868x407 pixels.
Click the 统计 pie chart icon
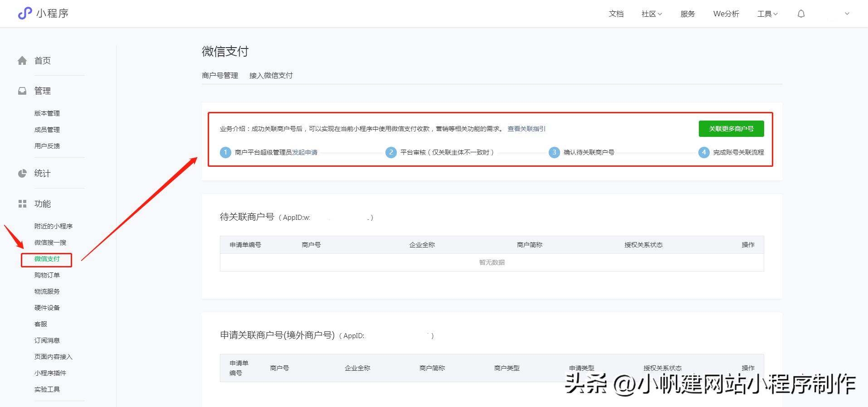[x=22, y=174]
